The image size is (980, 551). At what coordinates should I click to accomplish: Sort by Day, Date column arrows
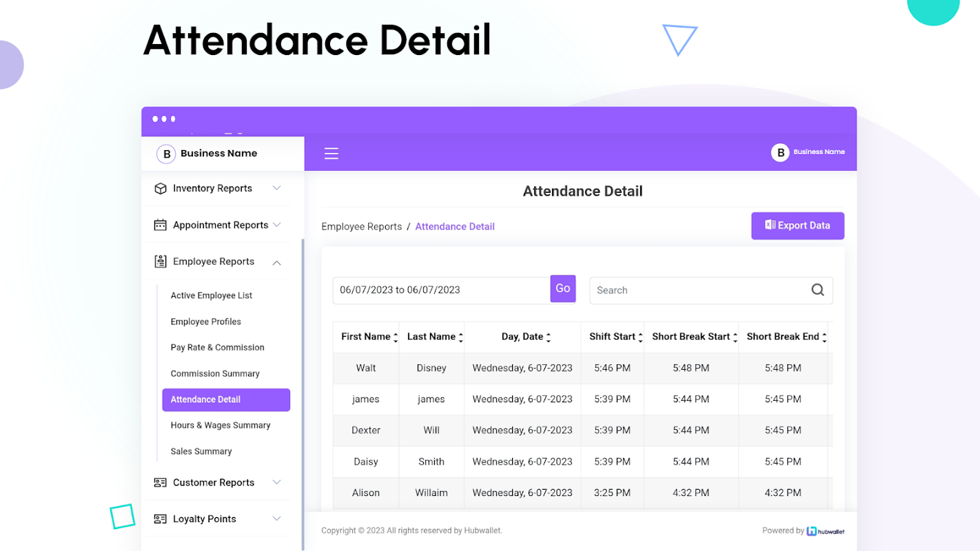(548, 337)
